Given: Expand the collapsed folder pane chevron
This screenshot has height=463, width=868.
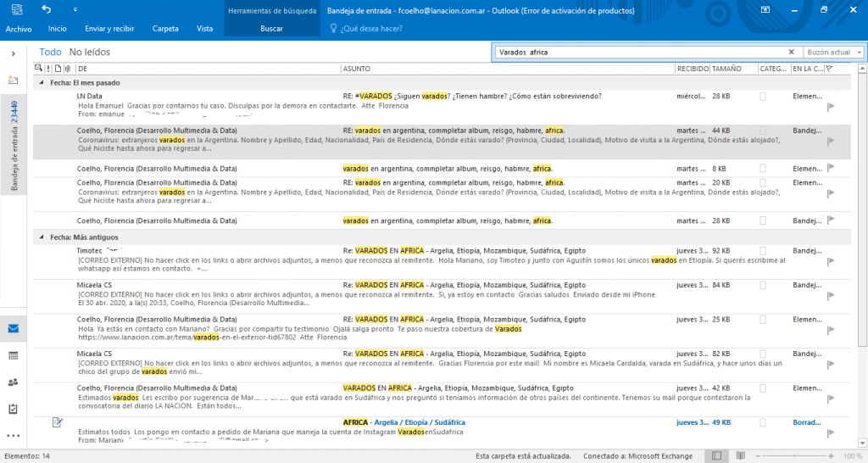Looking at the screenshot, I should click(x=14, y=53).
